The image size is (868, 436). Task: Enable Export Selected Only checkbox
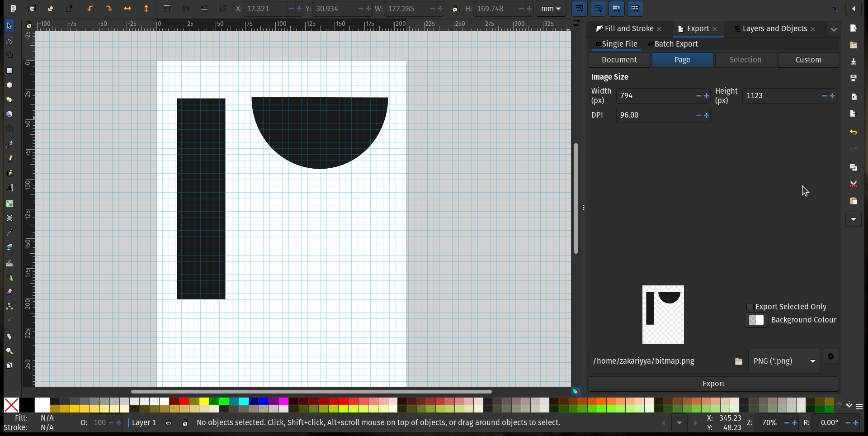point(750,307)
